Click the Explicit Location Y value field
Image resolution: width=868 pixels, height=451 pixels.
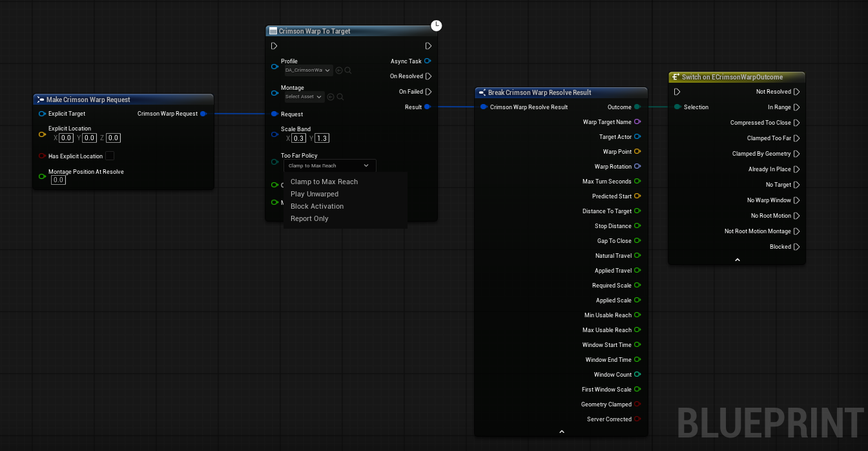pos(89,138)
